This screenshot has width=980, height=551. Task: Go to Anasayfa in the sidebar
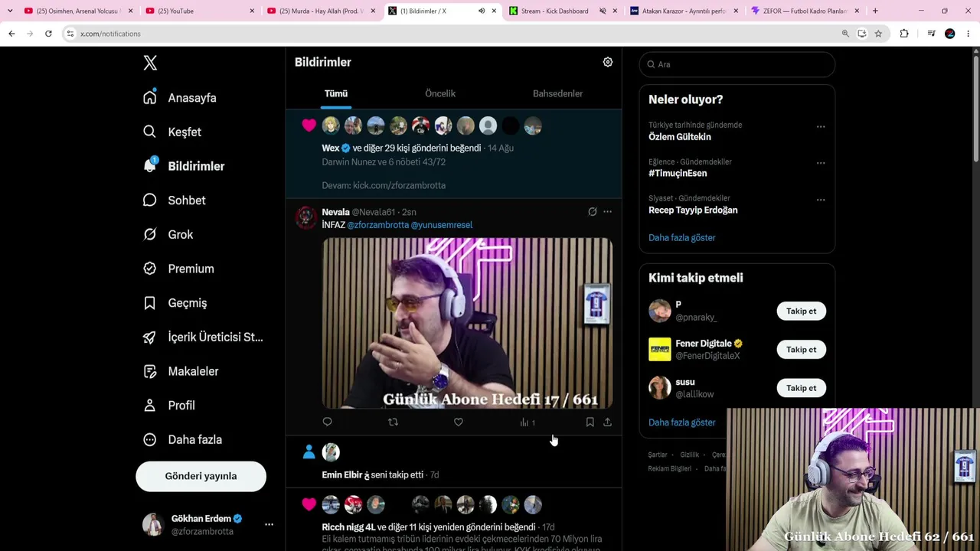coord(180,98)
